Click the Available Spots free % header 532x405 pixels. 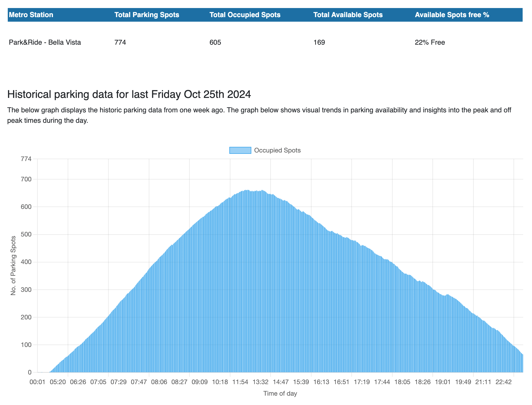pyautogui.click(x=452, y=15)
